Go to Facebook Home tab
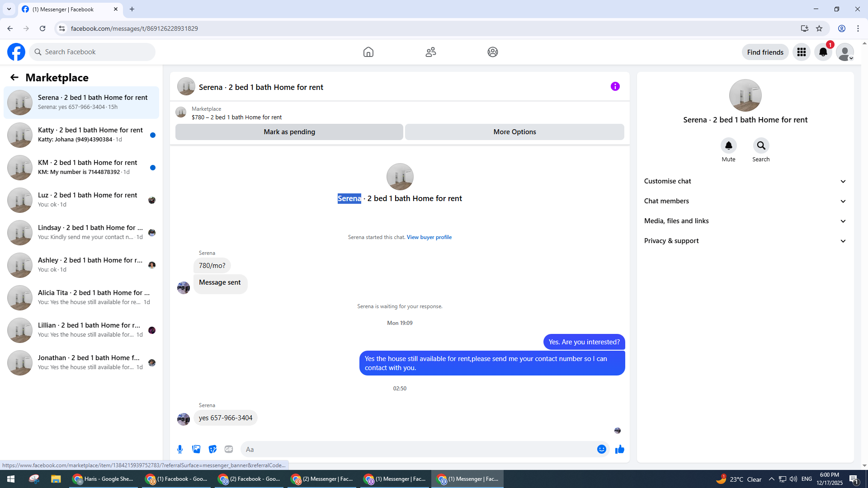 [x=368, y=52]
